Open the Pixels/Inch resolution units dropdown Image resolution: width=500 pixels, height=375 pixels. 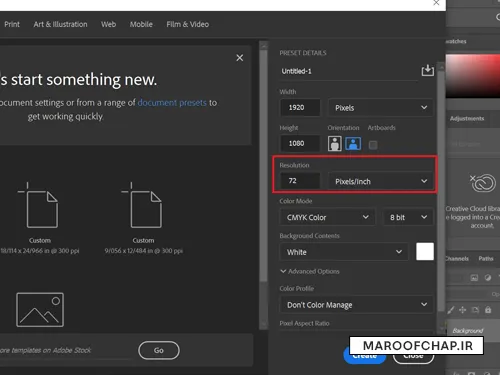coord(380,181)
